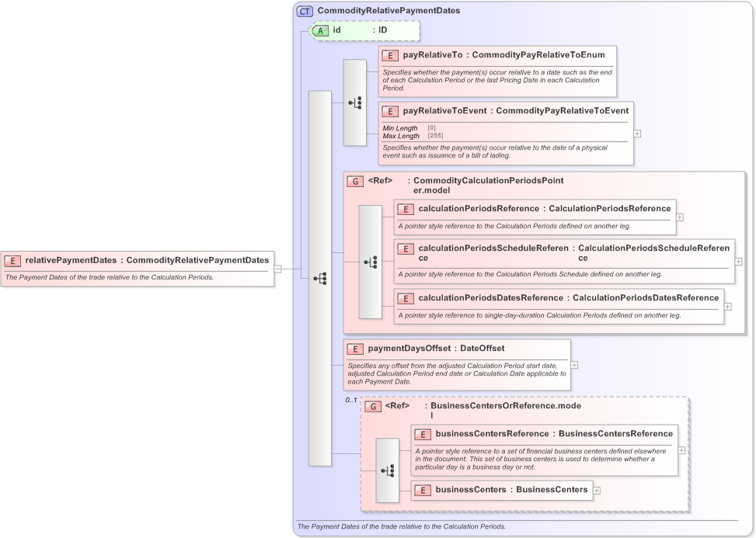The image size is (756, 538).
Task: Click the choice compositor in CommodityCalculationPeriodsPointer group
Action: pyautogui.click(x=371, y=262)
